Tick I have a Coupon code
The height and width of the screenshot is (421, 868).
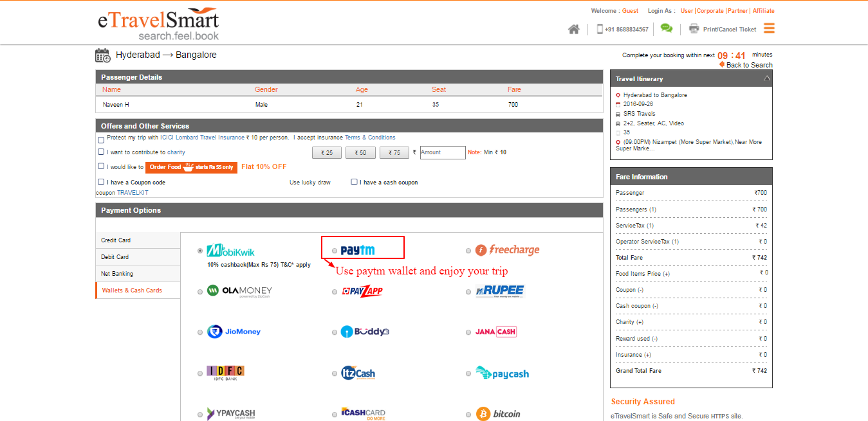[101, 182]
